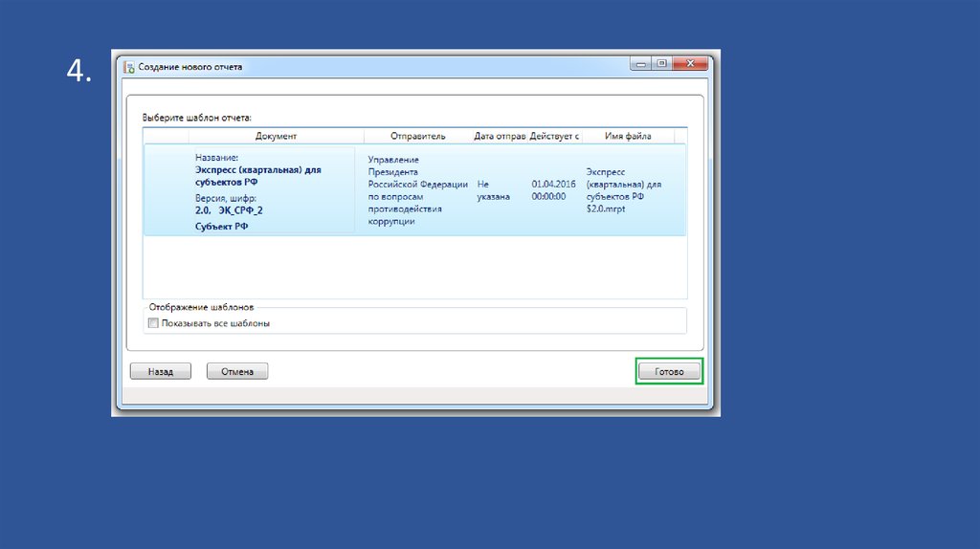Maximize the Создание нового отчета dialog
The image size is (980, 549).
pos(660,63)
